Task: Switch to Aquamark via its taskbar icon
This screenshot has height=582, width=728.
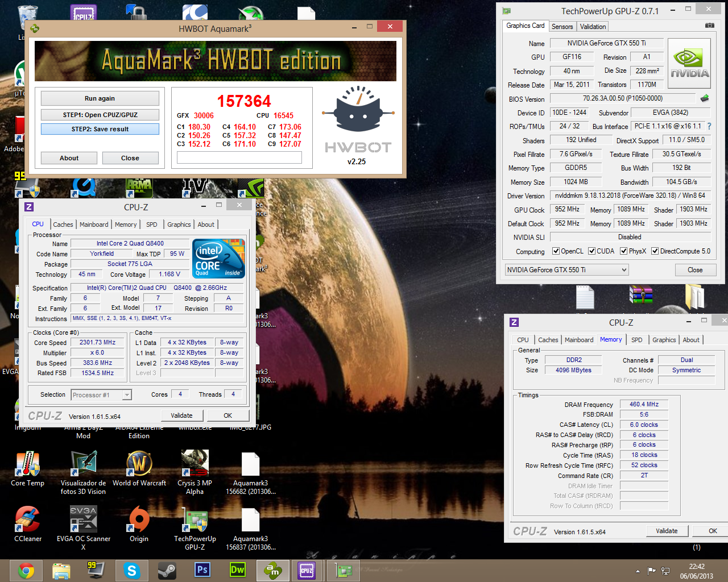Action: click(272, 571)
